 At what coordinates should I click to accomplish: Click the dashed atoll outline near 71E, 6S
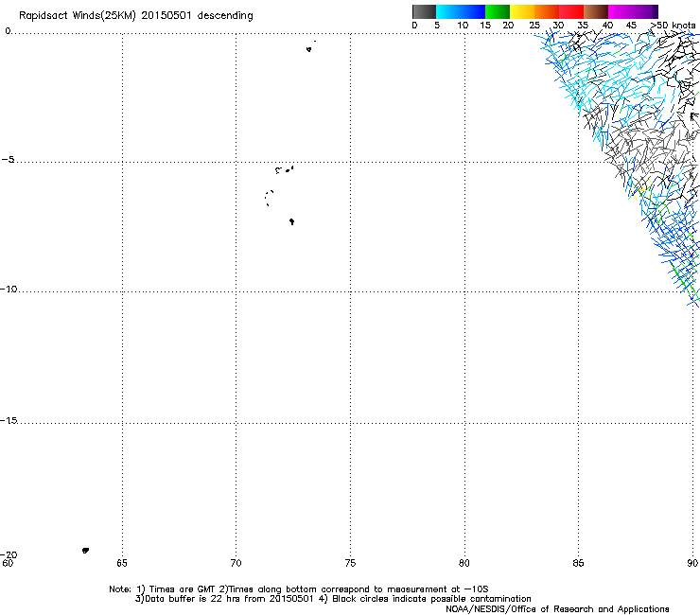coord(269,198)
